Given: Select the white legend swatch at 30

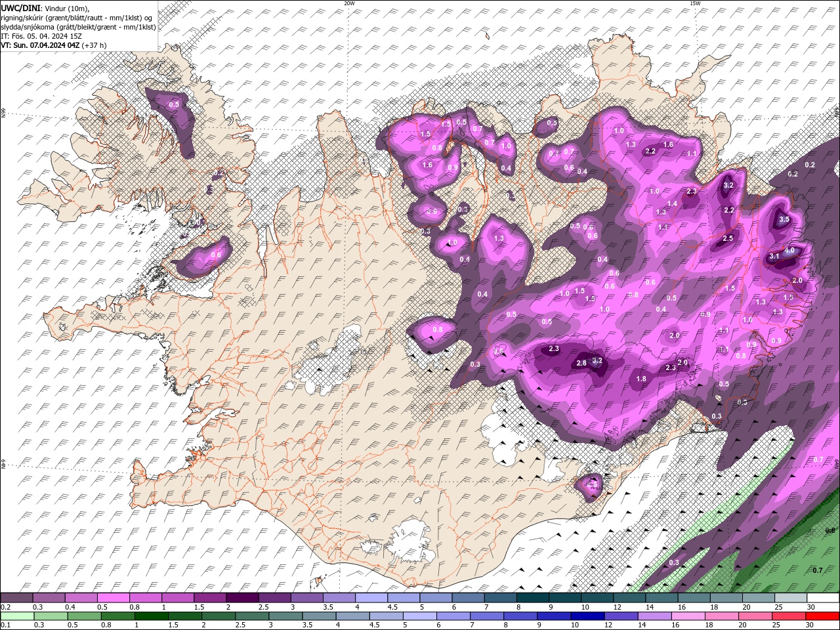Looking at the screenshot, I should [x=823, y=598].
